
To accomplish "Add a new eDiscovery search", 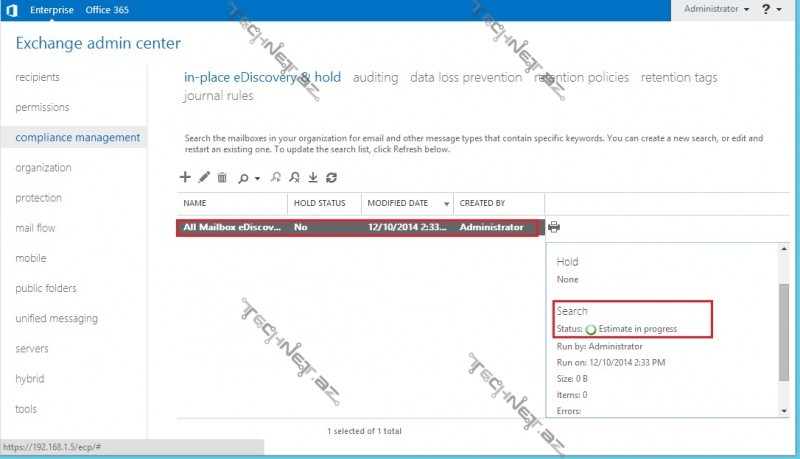I will point(185,177).
